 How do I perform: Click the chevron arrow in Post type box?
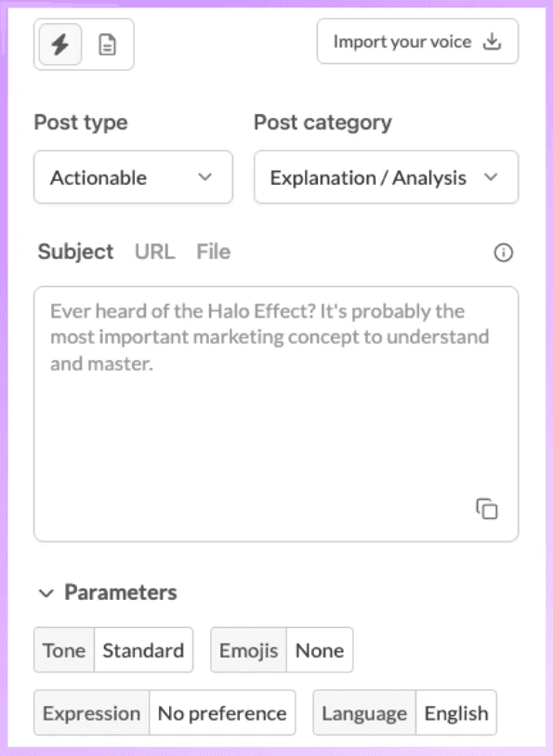pyautogui.click(x=205, y=177)
